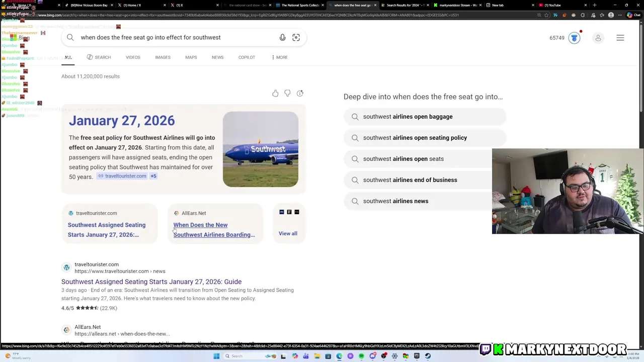Image resolution: width=644 pixels, height=362 pixels.
Task: Click search icon beside 'open baggage' suggestion
Action: pos(355,117)
